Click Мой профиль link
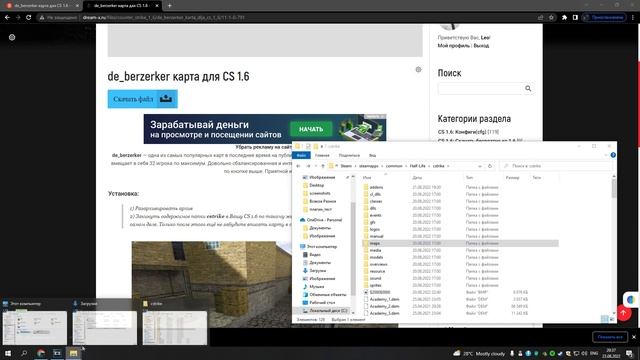 (453, 46)
